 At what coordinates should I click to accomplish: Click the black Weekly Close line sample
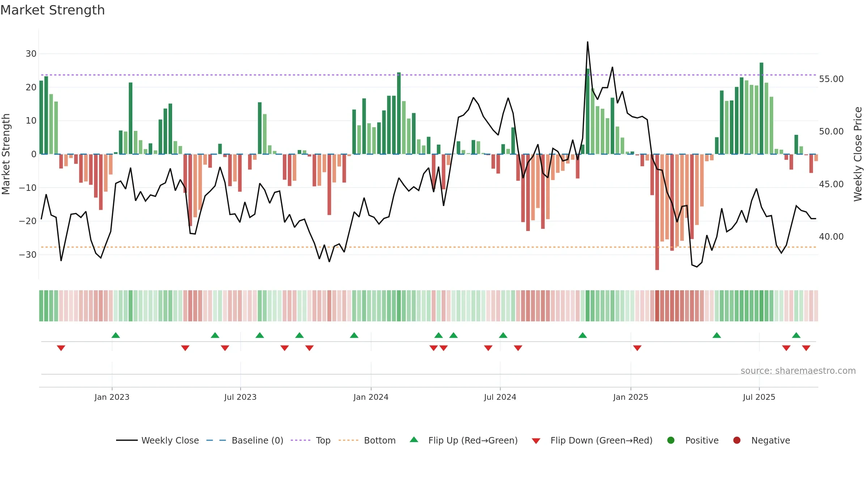pyautogui.click(x=127, y=440)
